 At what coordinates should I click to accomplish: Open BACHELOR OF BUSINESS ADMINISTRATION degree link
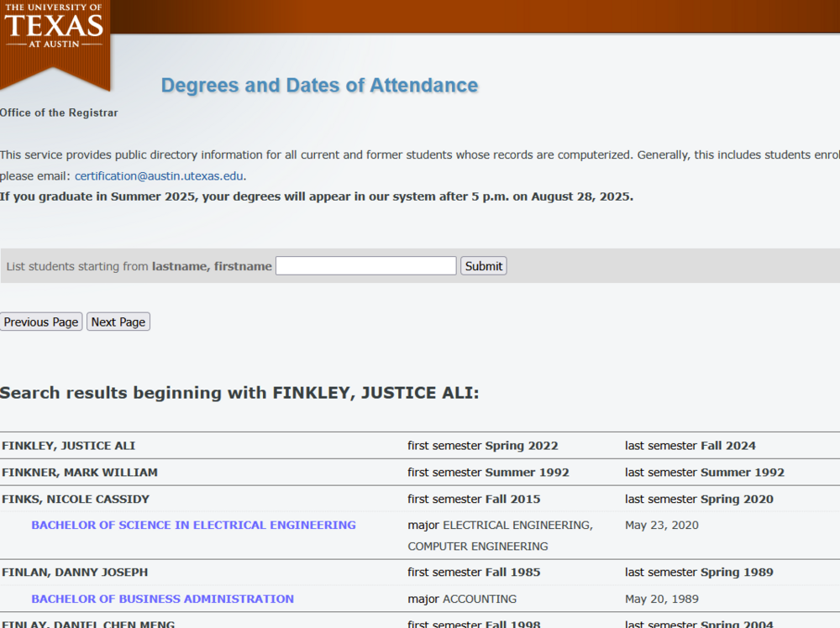click(x=162, y=599)
